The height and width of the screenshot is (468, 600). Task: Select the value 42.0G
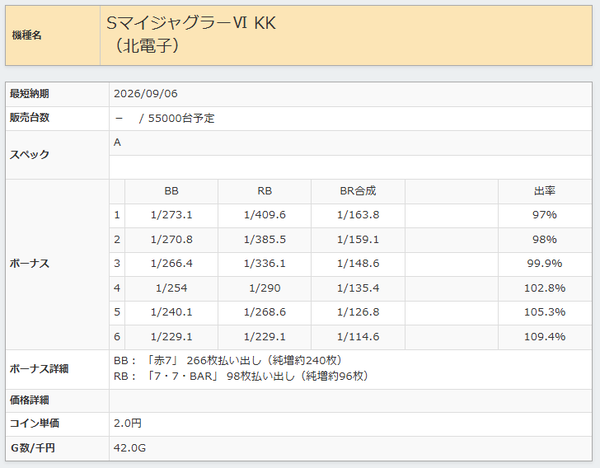pos(130,448)
